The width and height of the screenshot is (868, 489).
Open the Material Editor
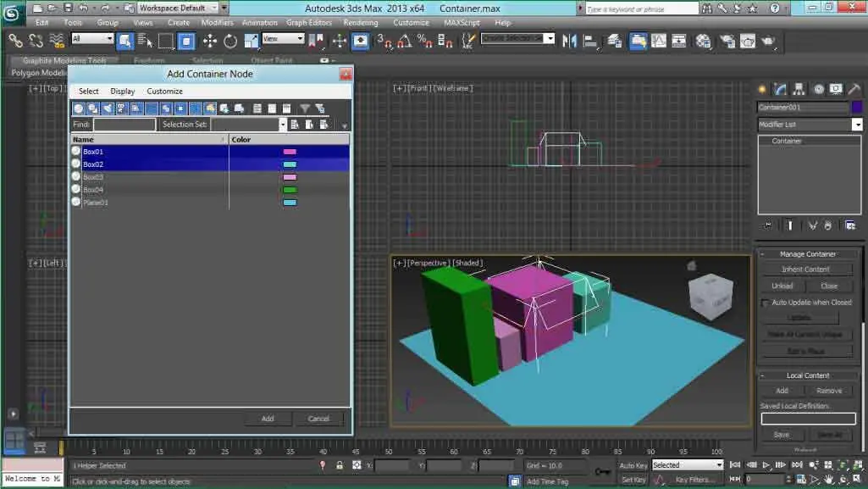click(x=703, y=41)
